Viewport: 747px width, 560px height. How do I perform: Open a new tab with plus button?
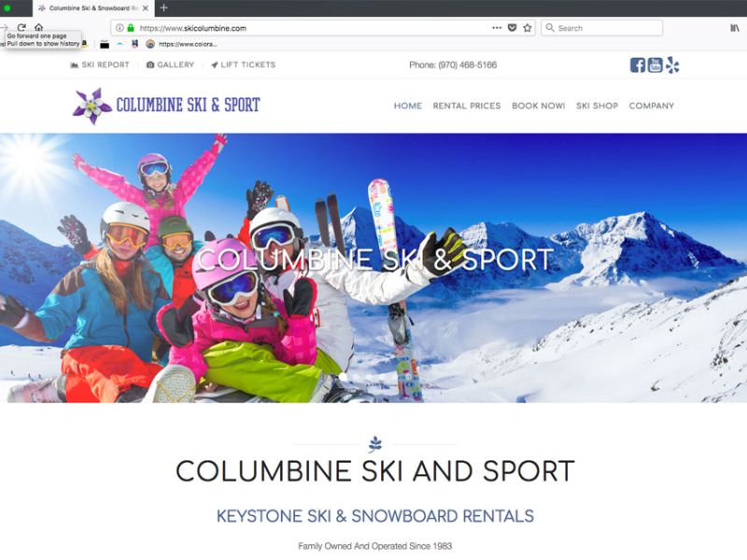(164, 7)
